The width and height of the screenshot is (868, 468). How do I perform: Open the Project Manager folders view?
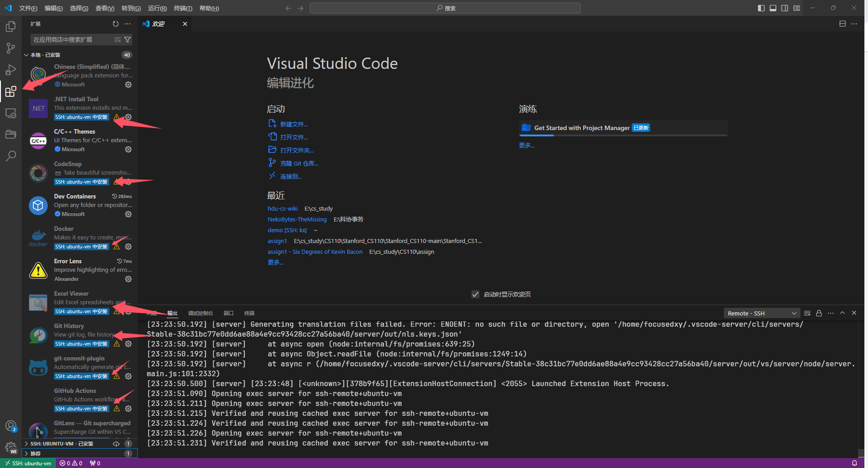[11, 135]
